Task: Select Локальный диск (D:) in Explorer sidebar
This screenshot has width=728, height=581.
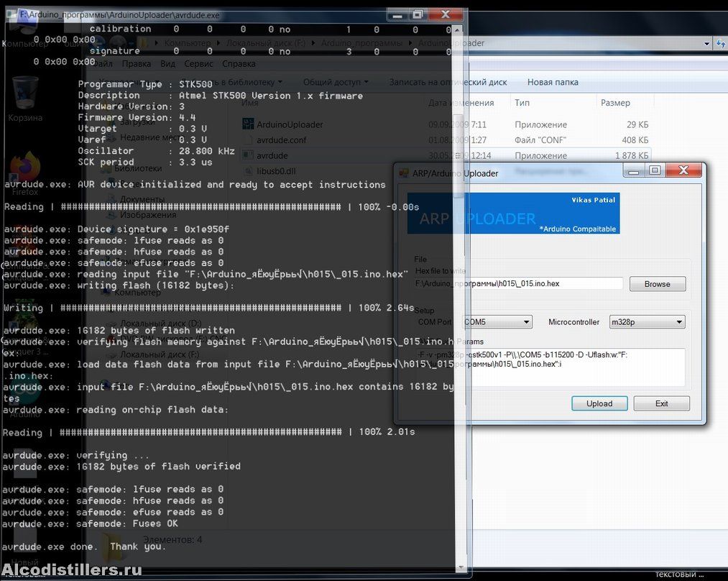Action: point(160,324)
